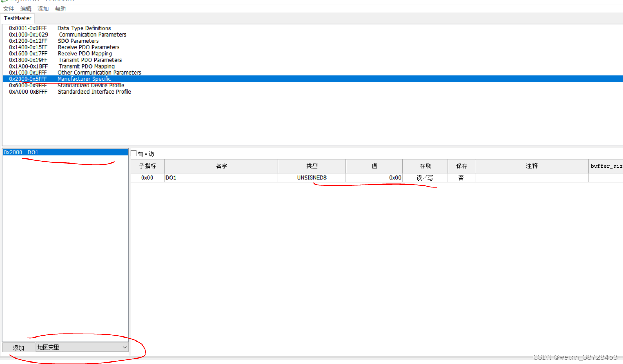Open the 编辑 menu

[26, 9]
